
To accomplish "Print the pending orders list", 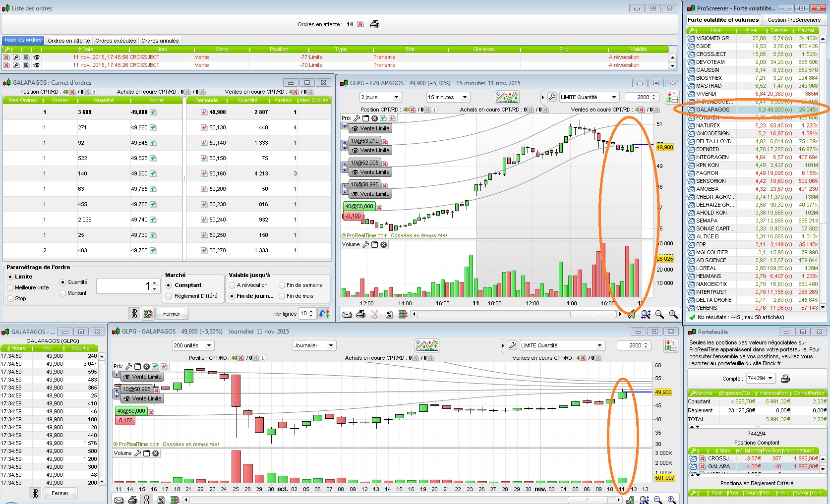I will point(375,24).
